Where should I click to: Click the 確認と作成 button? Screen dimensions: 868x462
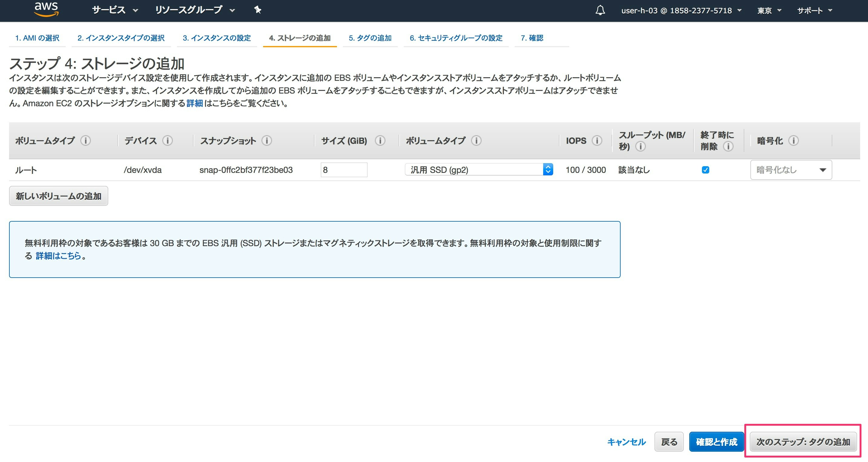pos(716,442)
